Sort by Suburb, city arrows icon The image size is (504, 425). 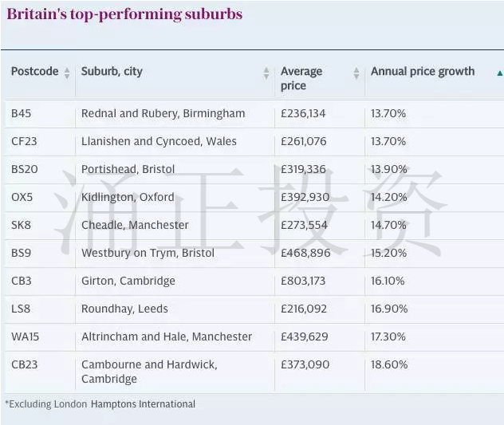click(266, 73)
